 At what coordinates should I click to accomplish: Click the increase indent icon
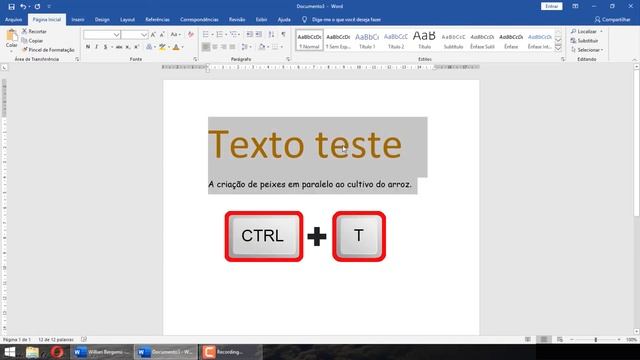pos(259,34)
